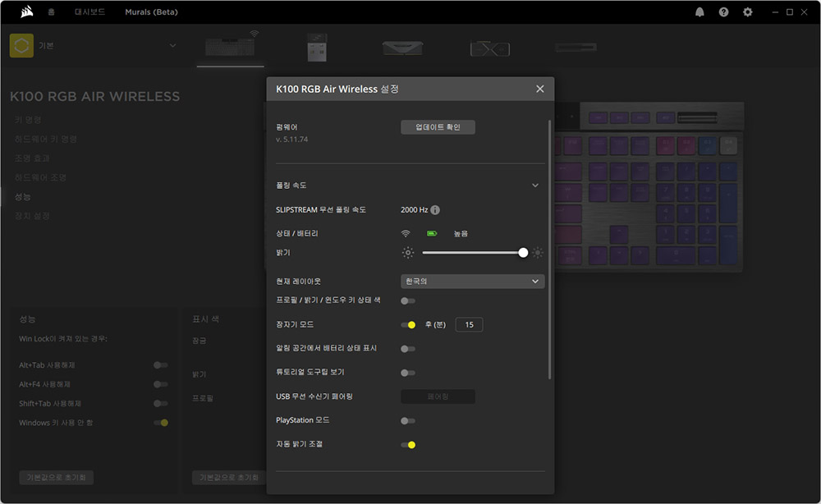
Task: Click the 프로필 label in 표시 색 panel
Action: point(203,398)
